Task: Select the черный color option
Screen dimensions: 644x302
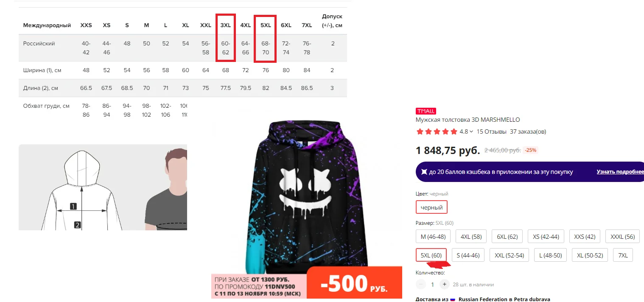Action: coord(431,207)
